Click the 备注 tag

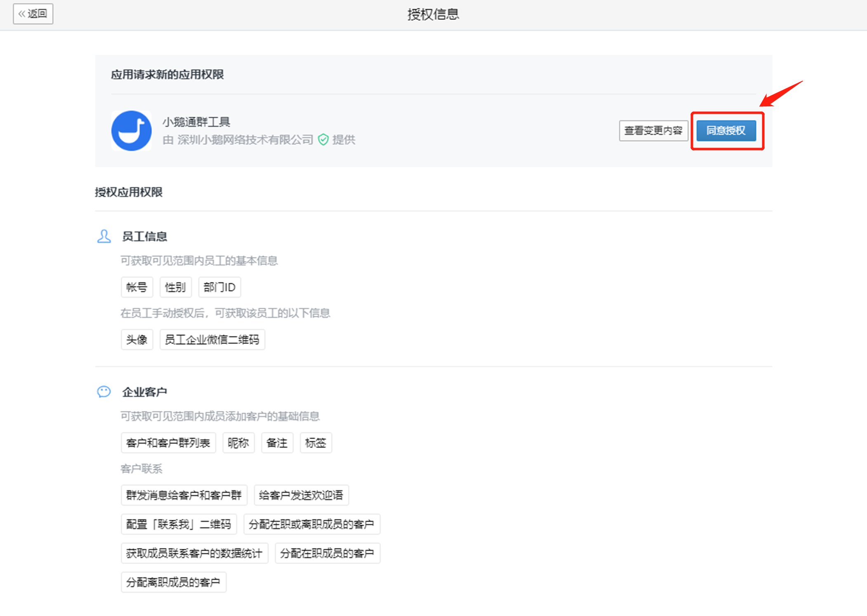coord(277,443)
